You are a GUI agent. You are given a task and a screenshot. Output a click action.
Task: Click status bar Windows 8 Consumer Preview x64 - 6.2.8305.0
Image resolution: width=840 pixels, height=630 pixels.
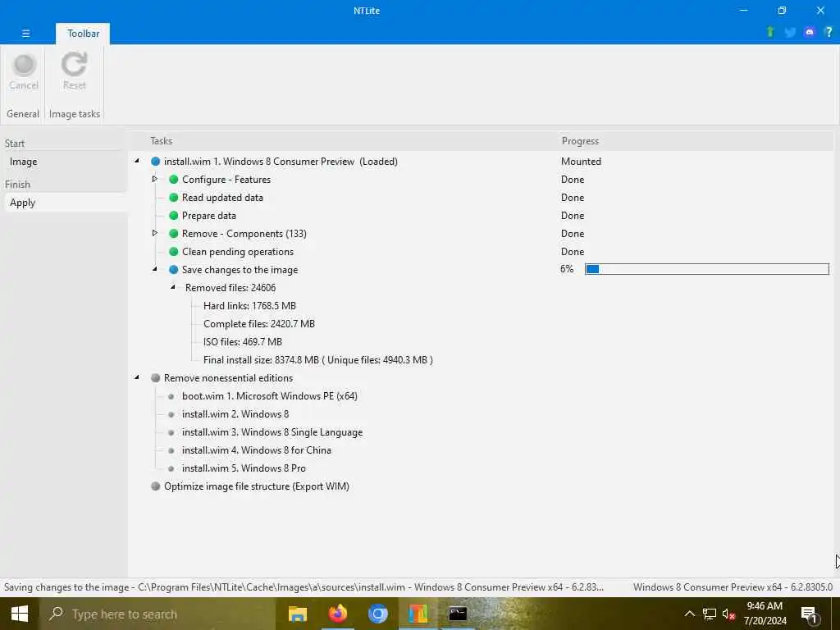[733, 587]
